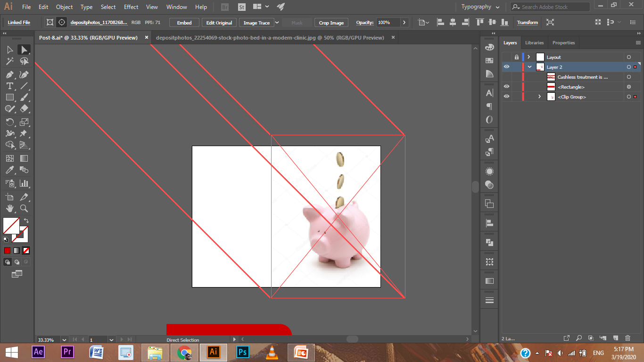Click the Crop Image button

coord(331,22)
